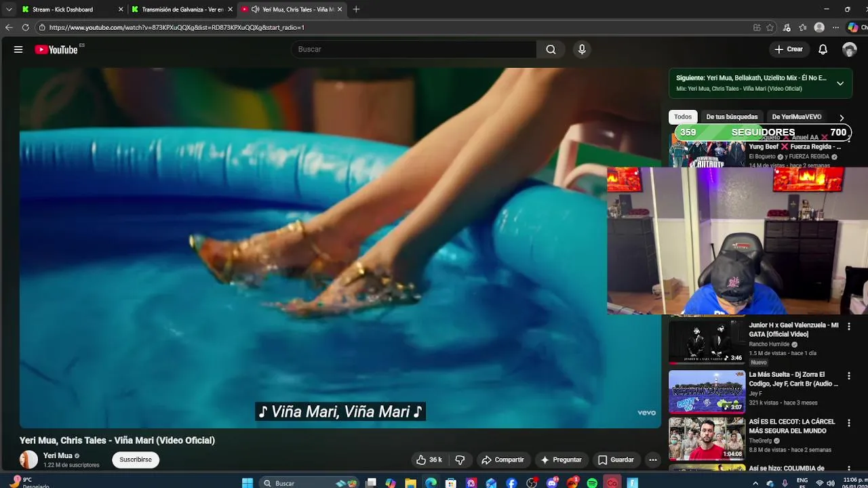
Task: Open the YouTube account avatar menu
Action: pyautogui.click(x=850, y=49)
